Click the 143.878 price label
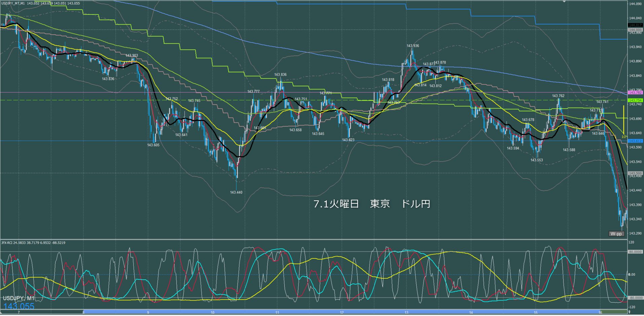The width and height of the screenshot is (644, 316). 440,63
